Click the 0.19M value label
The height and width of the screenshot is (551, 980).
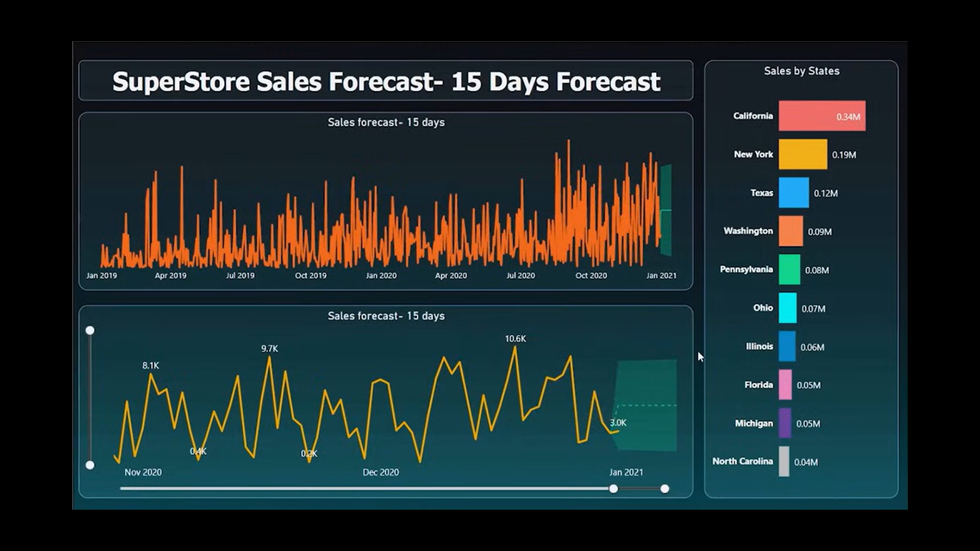click(844, 155)
